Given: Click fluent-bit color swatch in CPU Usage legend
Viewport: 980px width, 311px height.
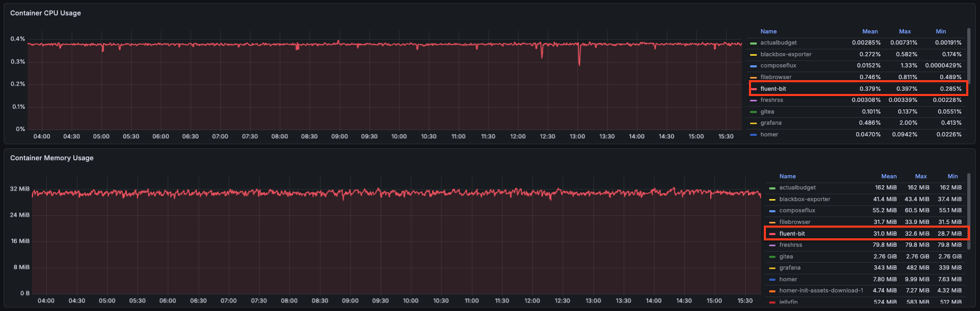Looking at the screenshot, I should [753, 89].
